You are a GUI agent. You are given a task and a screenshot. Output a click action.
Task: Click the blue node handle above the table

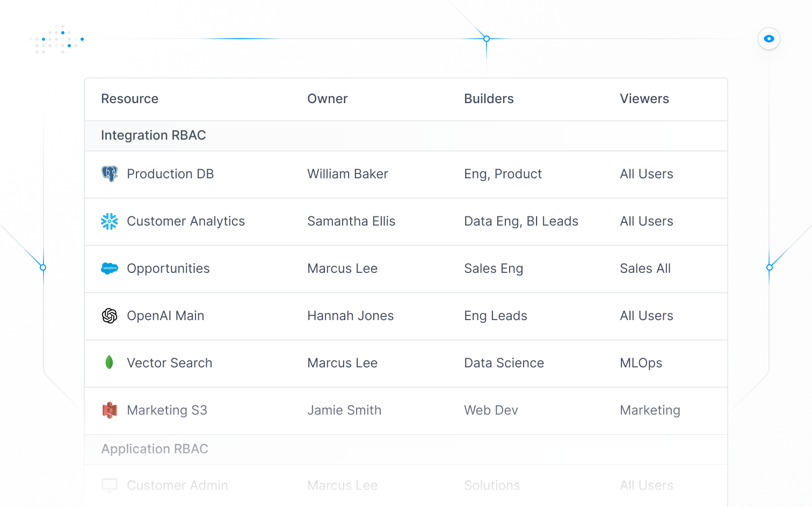pos(486,39)
